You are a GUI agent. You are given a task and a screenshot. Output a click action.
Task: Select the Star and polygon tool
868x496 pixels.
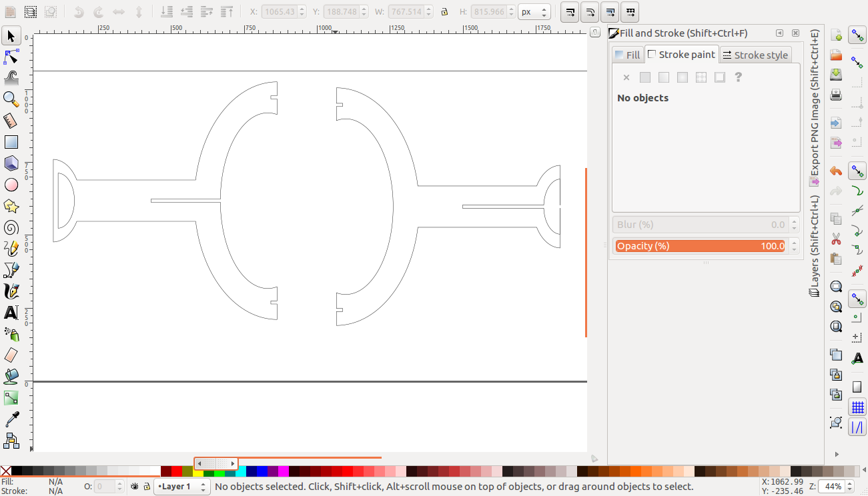(11, 206)
